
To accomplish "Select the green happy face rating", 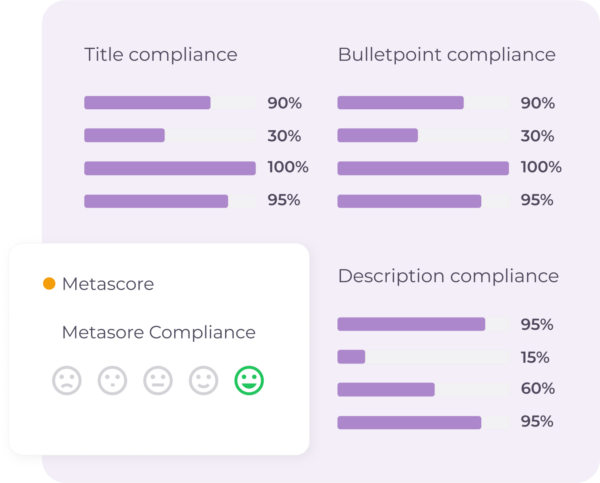I will coord(249,380).
